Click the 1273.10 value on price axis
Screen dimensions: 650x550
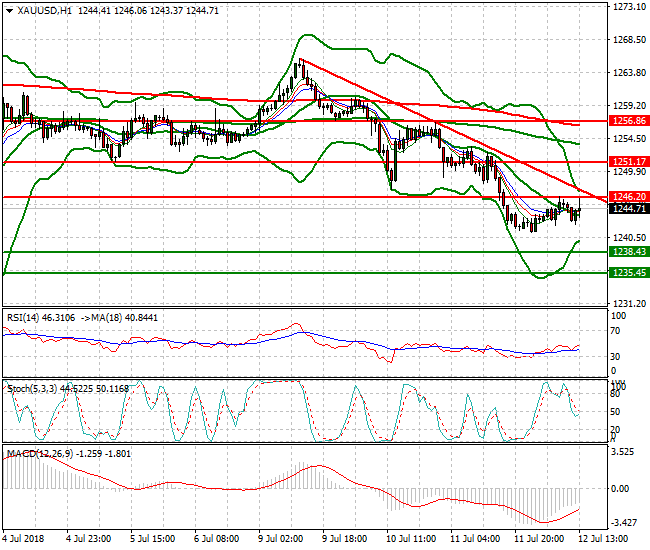627,6
